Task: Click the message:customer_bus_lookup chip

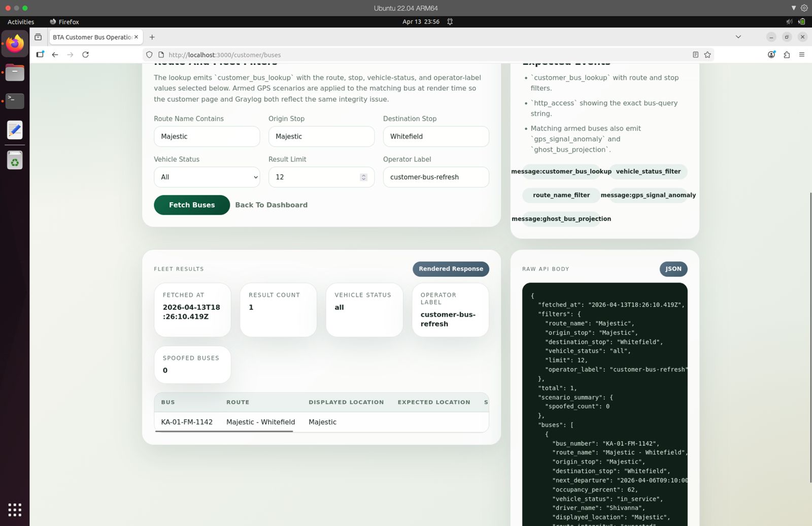Action: coord(561,172)
